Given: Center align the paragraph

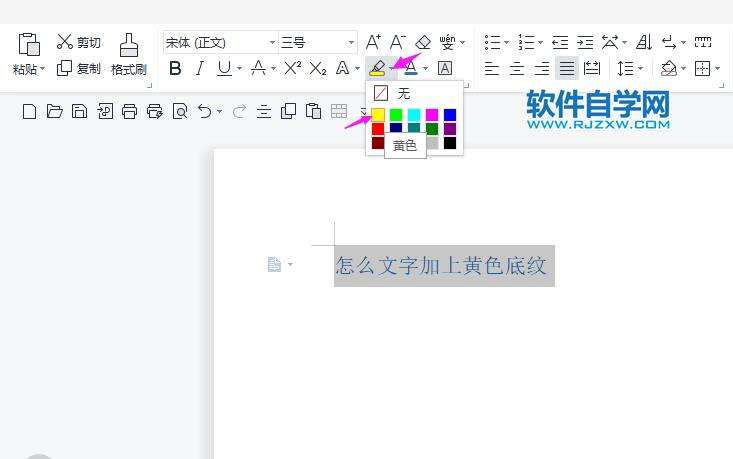Looking at the screenshot, I should click(517, 69).
